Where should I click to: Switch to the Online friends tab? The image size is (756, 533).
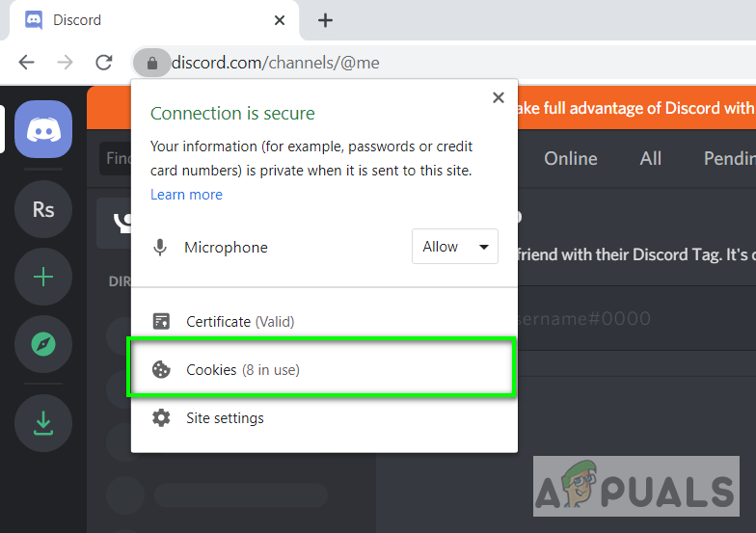[571, 158]
